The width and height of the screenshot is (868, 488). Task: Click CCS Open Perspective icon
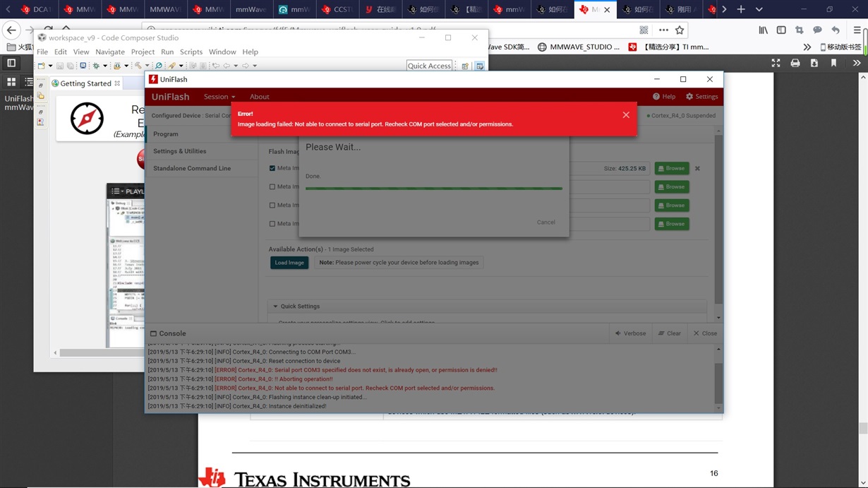(465, 66)
